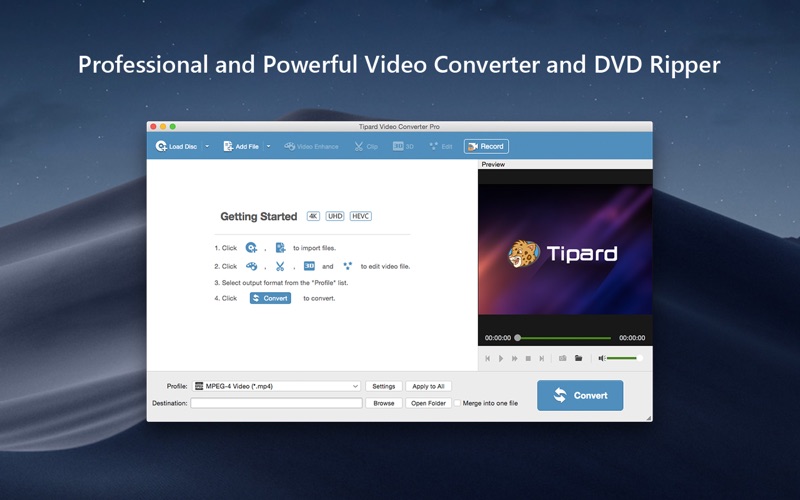The width and height of the screenshot is (800, 500).
Task: Open the 3D settings toolbar item
Action: [x=403, y=146]
